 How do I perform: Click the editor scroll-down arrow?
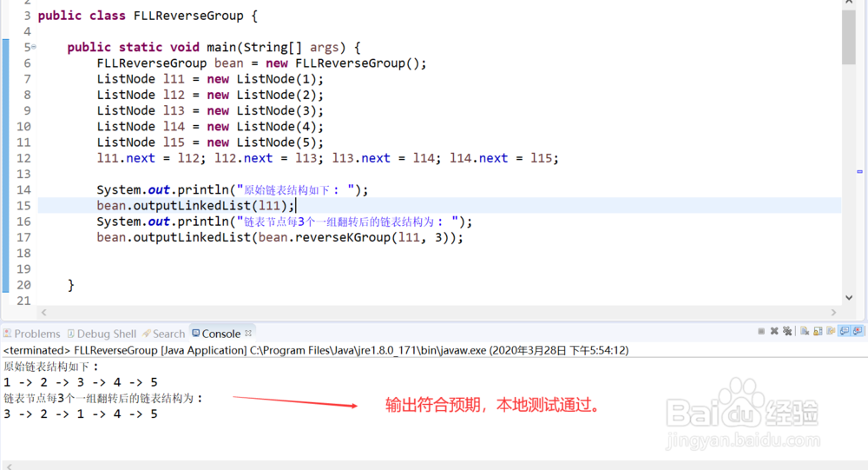849,298
